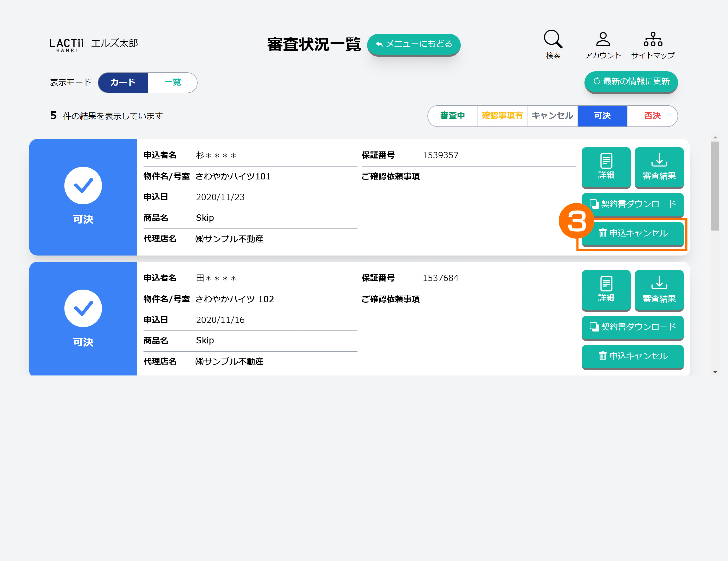Download screening result for guarantee 1537684
728x561 pixels.
pos(659,290)
